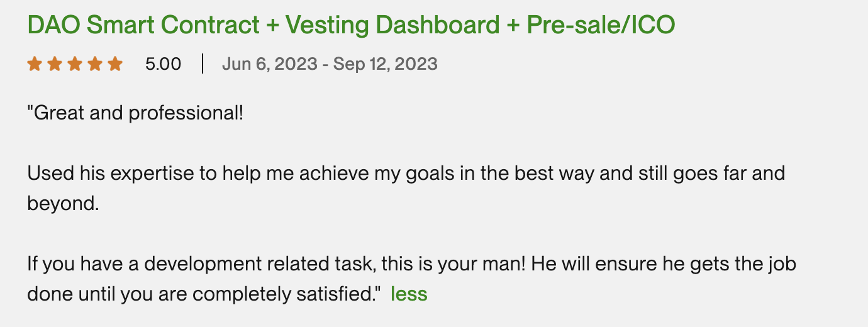Click the dash between the two dates
The height and width of the screenshot is (327, 868).
pyautogui.click(x=325, y=64)
